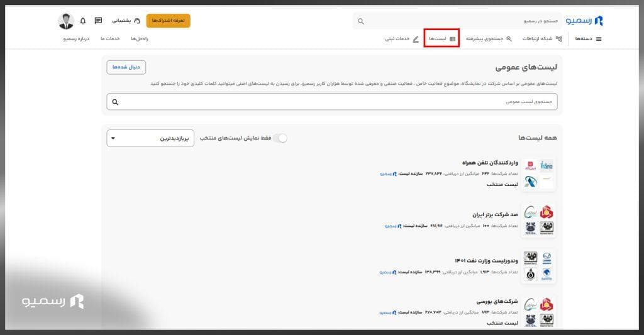Click the شبکه ارتباطات network icon
The image size is (644, 335).
(x=558, y=38)
